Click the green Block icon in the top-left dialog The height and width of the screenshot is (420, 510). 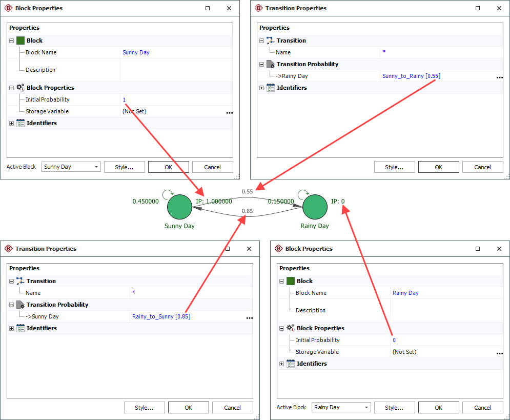click(21, 41)
